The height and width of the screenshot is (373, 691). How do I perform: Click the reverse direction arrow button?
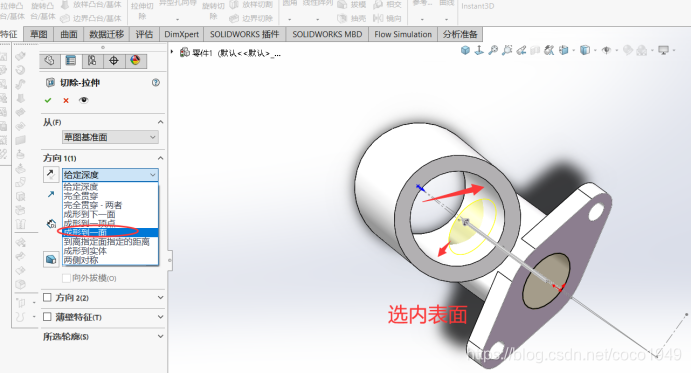coord(51,175)
